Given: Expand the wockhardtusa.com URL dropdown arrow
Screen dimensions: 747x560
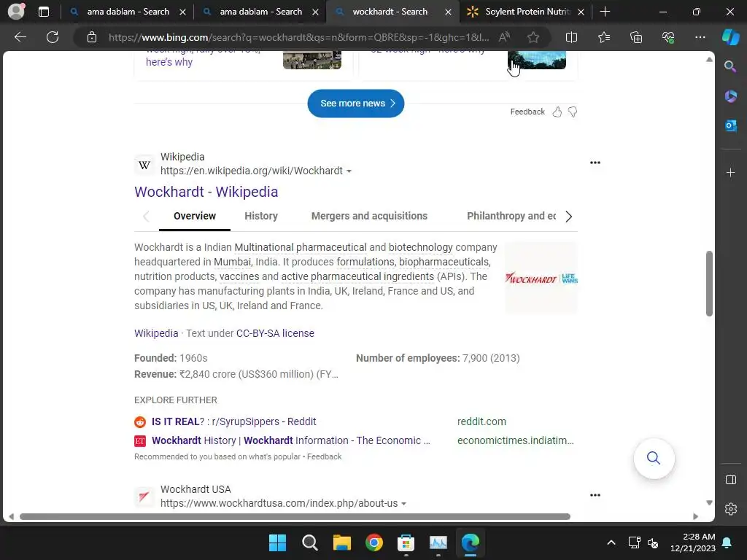Looking at the screenshot, I should pyautogui.click(x=404, y=504).
